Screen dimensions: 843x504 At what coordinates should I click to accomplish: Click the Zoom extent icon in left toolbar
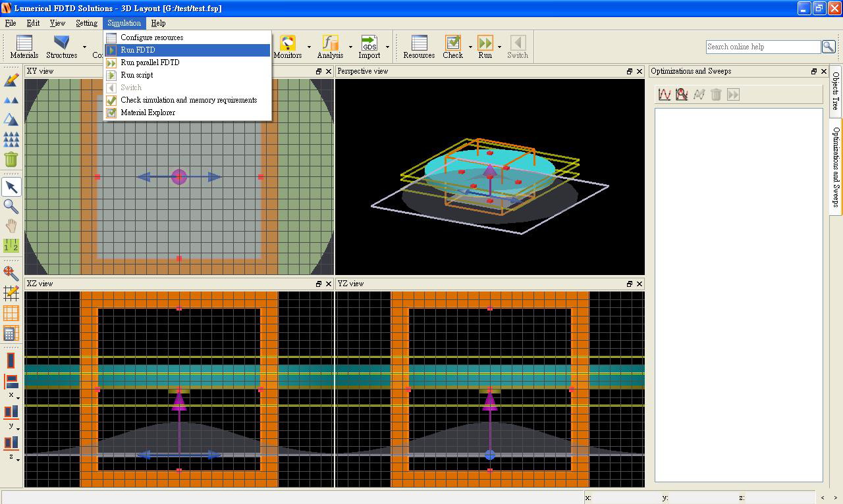click(x=11, y=273)
